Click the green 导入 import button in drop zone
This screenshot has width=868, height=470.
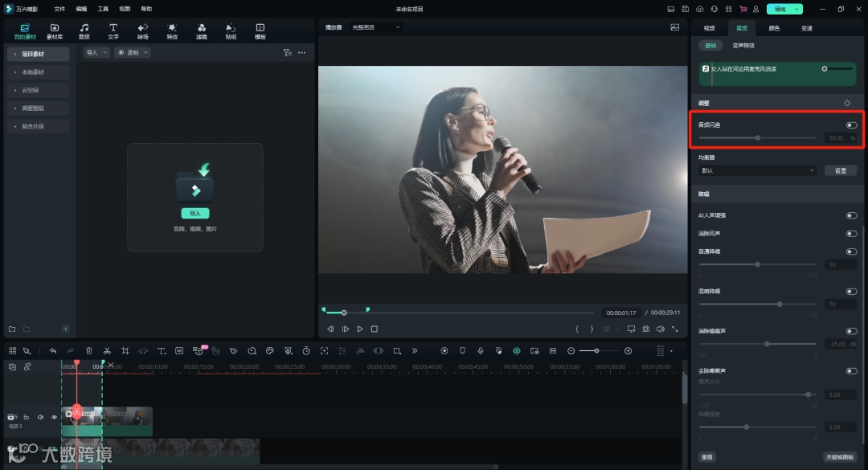194,213
